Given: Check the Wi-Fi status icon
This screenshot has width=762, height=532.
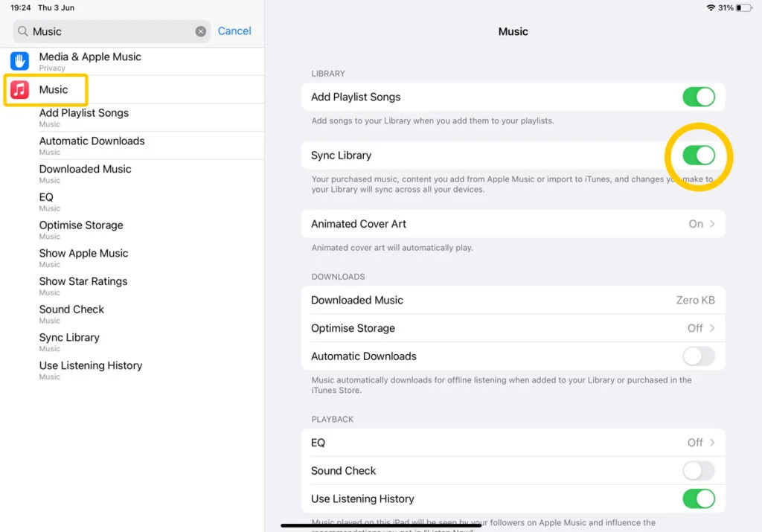Looking at the screenshot, I should click(x=711, y=7).
